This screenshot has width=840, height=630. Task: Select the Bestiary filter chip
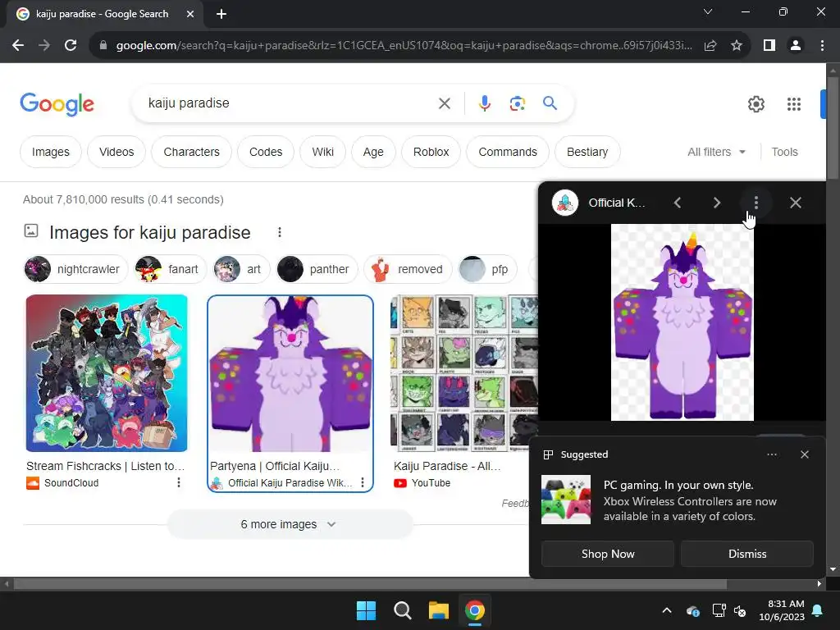587,152
